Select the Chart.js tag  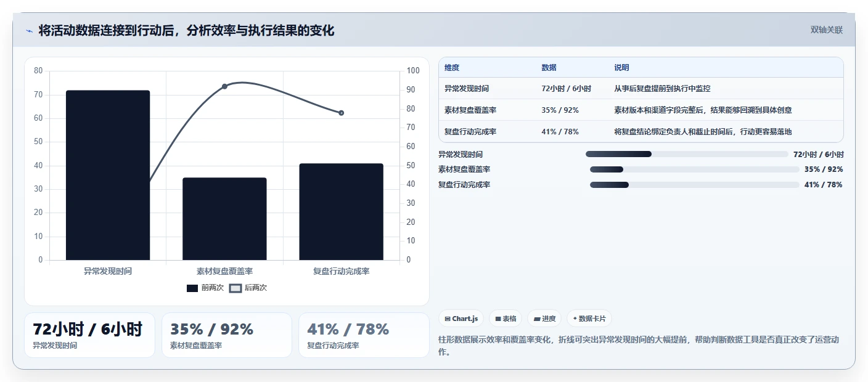click(x=461, y=319)
